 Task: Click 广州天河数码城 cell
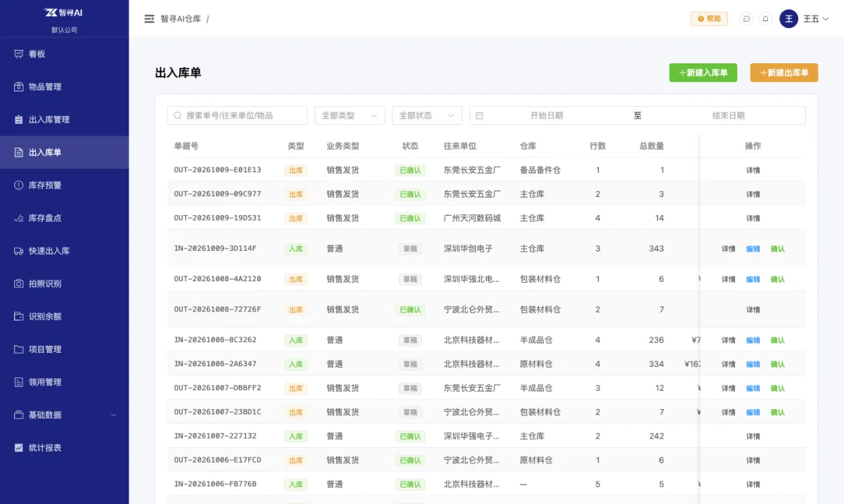coord(473,218)
